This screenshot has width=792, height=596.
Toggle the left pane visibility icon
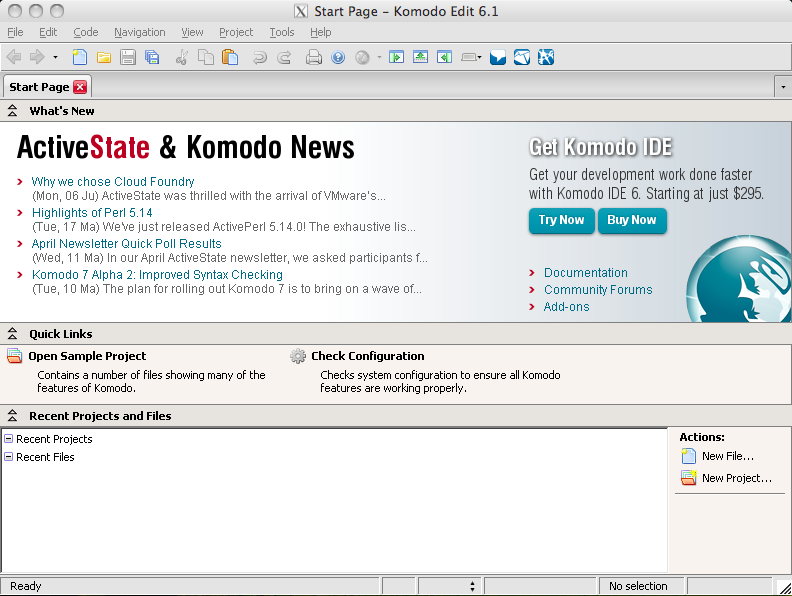397,57
